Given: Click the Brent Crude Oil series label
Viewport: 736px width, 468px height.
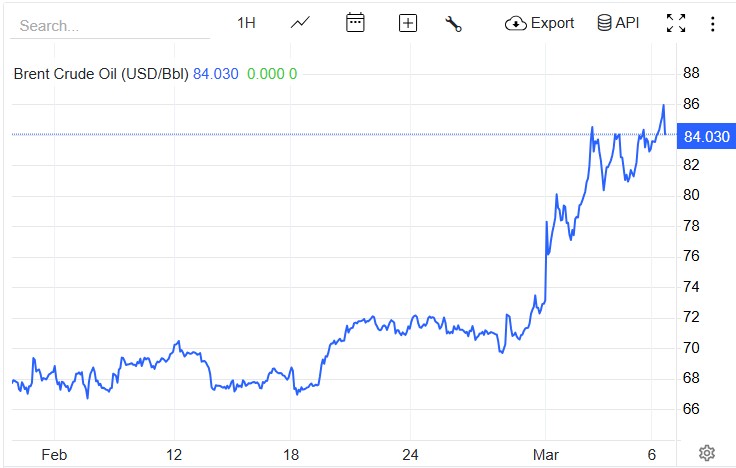Looking at the screenshot, I should 100,73.
